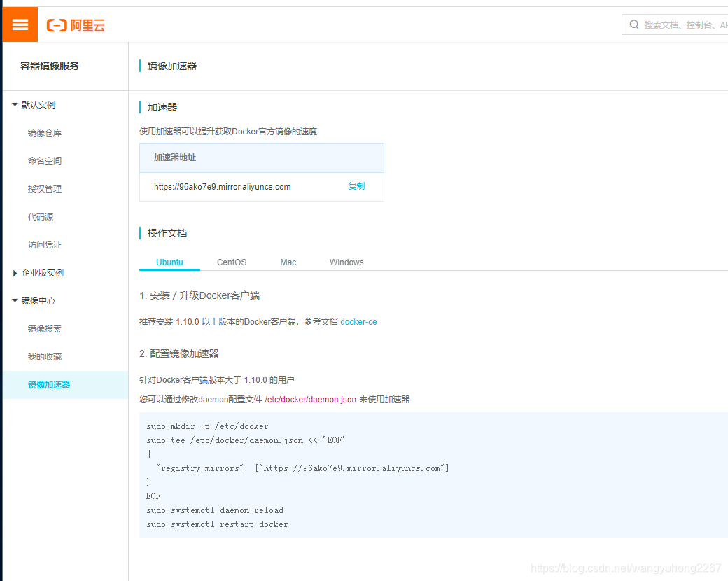This screenshot has height=581, width=728.
Task: Click the 操作文档 section heading
Action: pyautogui.click(x=167, y=233)
